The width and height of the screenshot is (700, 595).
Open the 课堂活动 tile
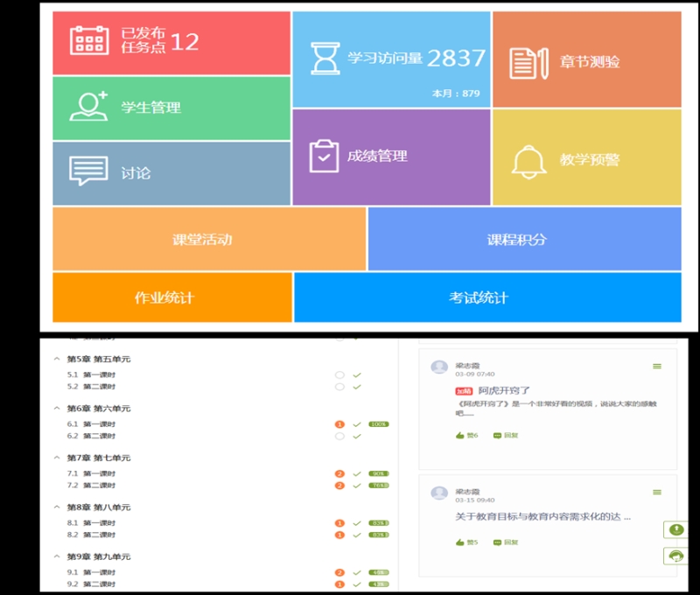coord(209,240)
